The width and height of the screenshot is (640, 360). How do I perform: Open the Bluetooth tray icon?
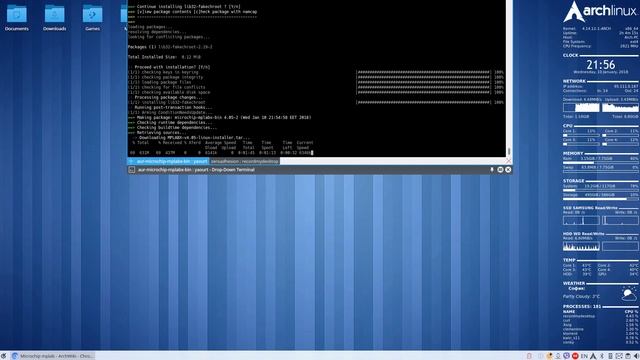click(x=602, y=356)
